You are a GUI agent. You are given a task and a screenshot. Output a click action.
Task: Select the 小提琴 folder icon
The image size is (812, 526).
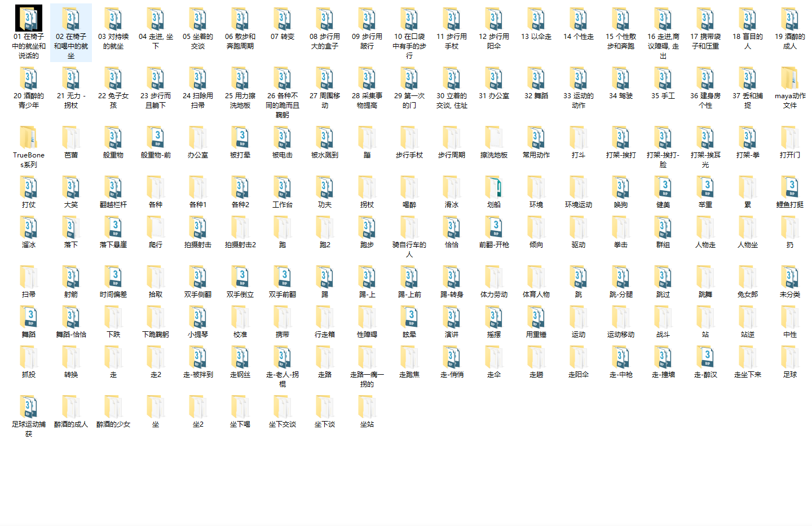click(x=198, y=317)
